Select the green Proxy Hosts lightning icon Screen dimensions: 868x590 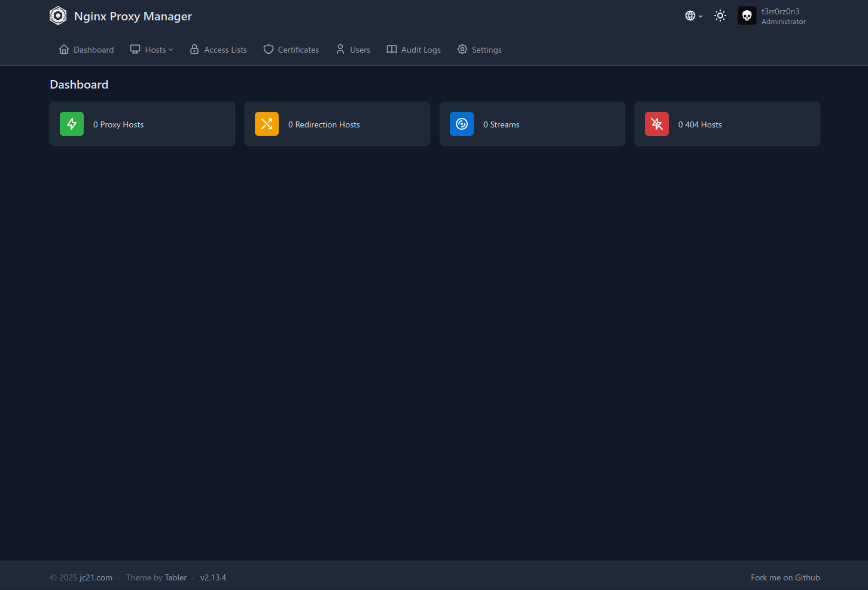71,124
